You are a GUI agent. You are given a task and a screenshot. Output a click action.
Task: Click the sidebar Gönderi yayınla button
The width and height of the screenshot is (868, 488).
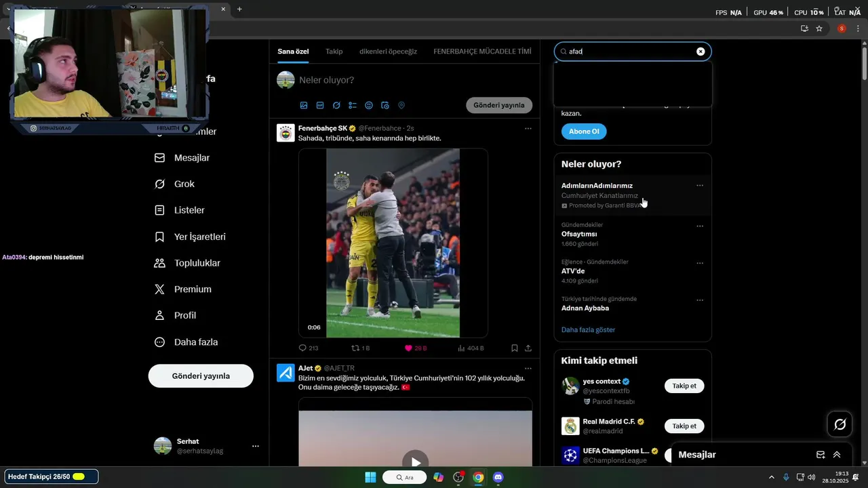pyautogui.click(x=201, y=375)
